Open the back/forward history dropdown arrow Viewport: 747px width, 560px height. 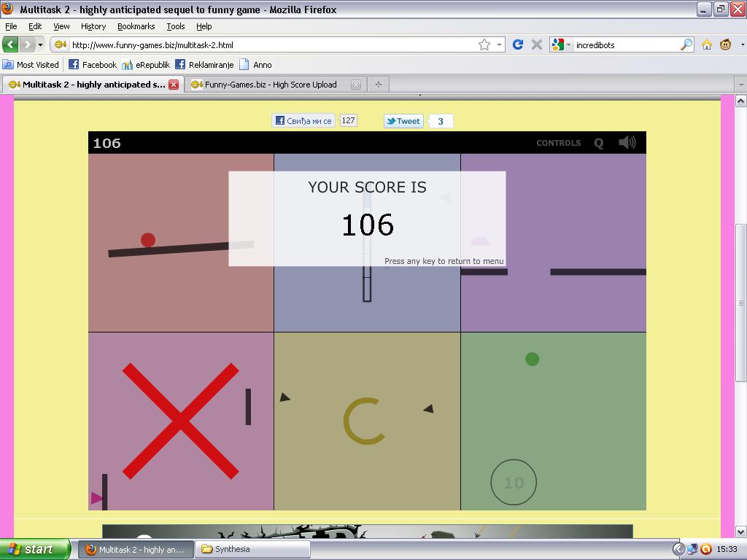pos(41,44)
